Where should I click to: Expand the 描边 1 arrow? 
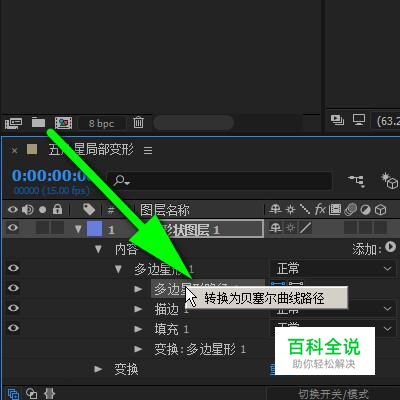(138, 309)
